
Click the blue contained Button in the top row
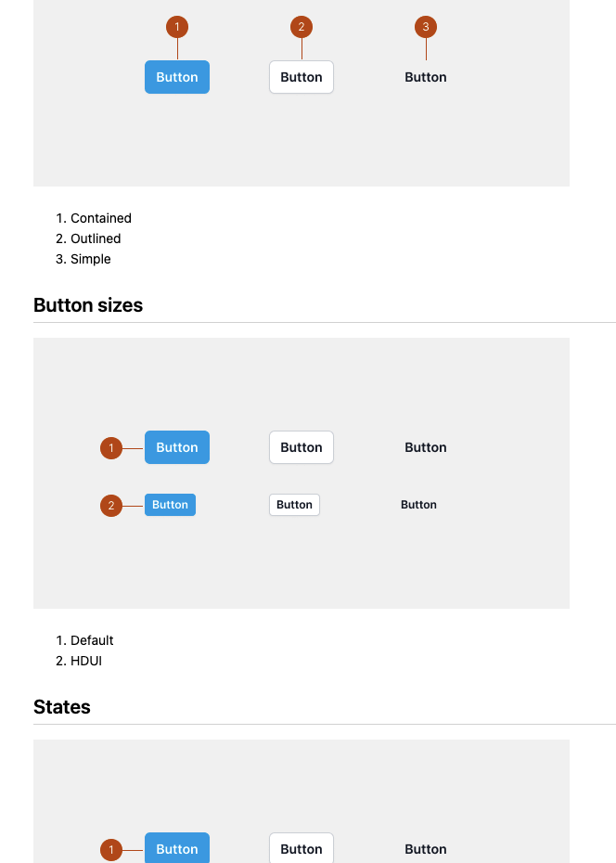(x=177, y=77)
